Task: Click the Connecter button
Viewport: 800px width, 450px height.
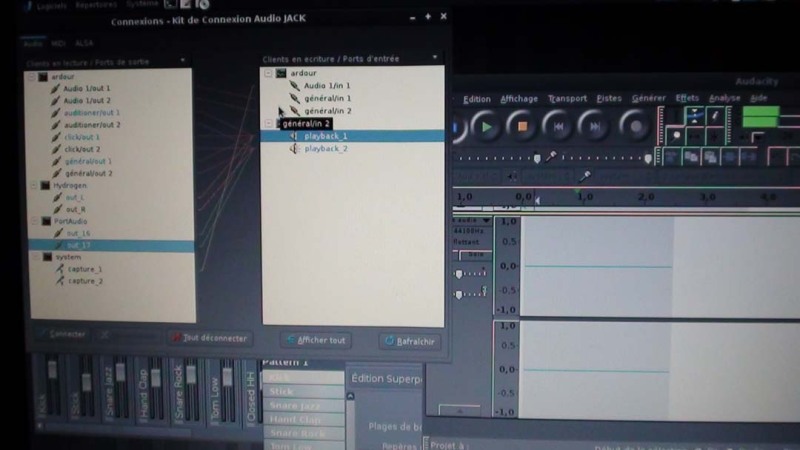Action: coord(61,334)
